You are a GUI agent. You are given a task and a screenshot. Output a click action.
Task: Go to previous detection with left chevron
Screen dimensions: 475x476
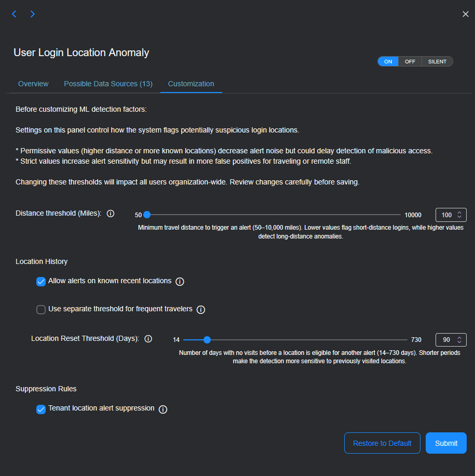[14, 14]
